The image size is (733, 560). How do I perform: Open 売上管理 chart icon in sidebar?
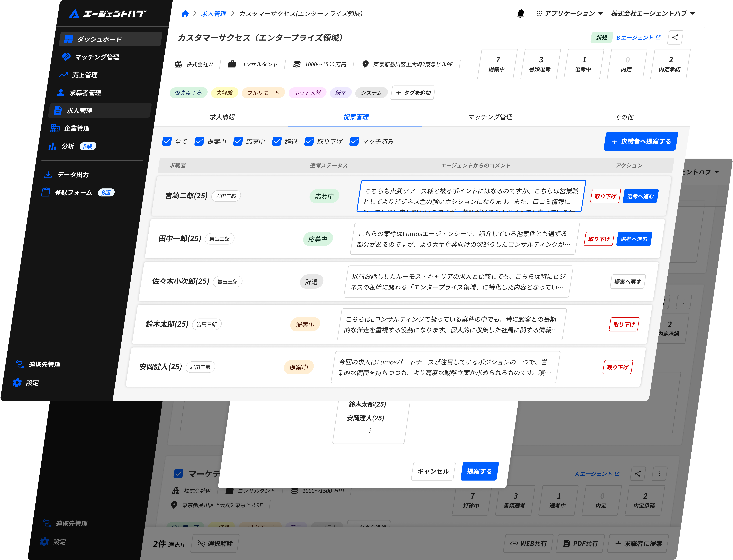63,75
